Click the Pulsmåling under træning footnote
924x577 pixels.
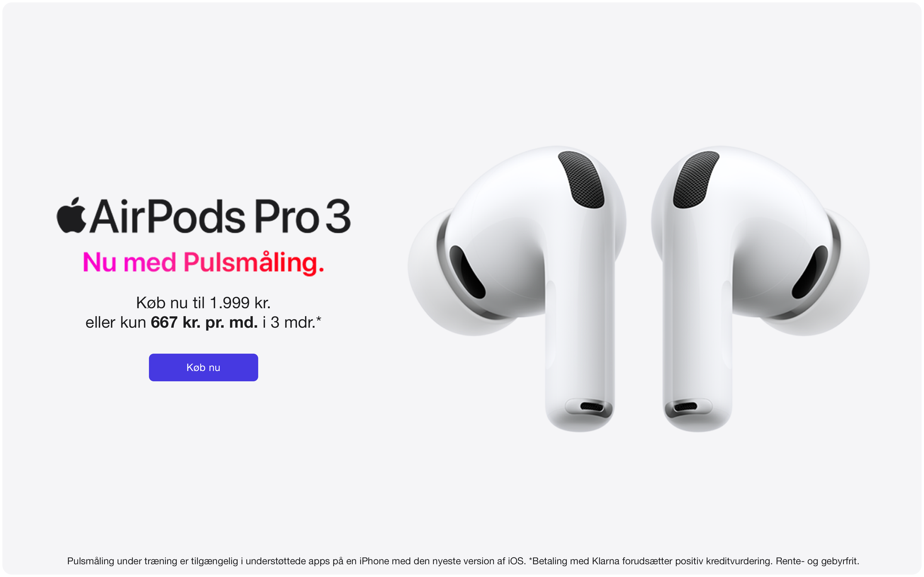296,561
